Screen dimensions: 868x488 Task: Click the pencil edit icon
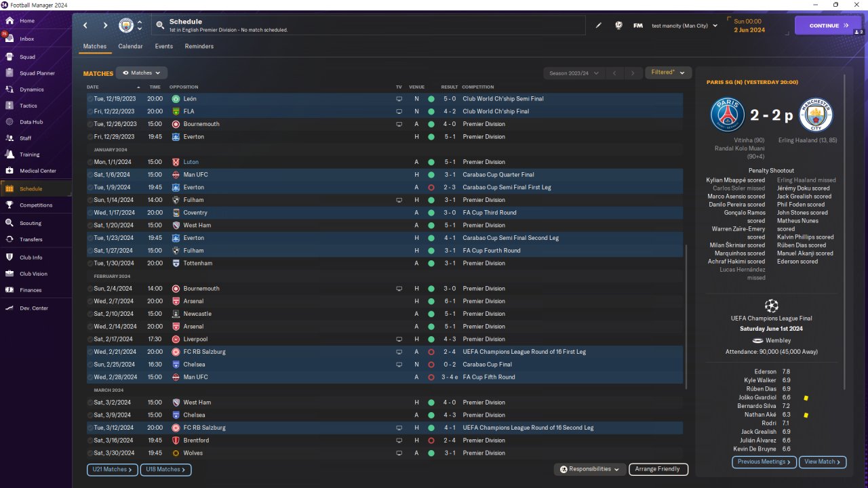tap(599, 26)
